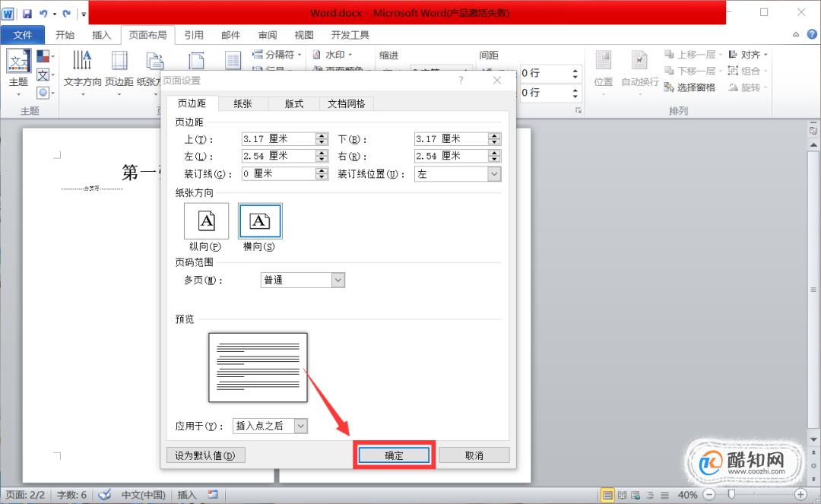821x504 pixels.
Task: Click the Save icon in quick access toolbar
Action: [x=27, y=13]
